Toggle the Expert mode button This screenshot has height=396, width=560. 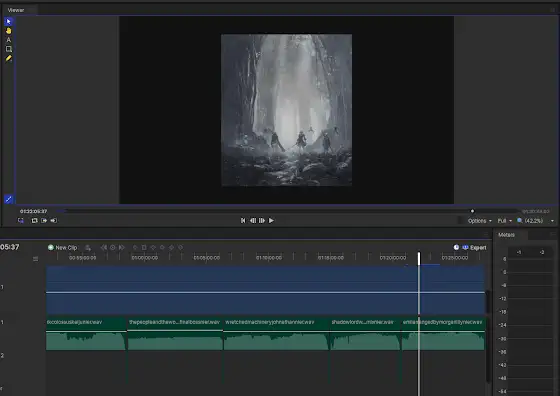click(474, 247)
